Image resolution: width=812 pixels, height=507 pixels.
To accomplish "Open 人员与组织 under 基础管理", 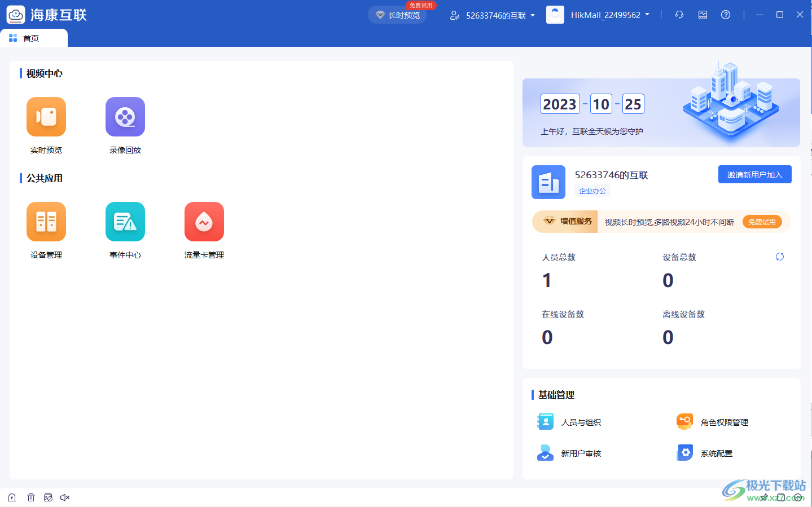I will (x=571, y=421).
